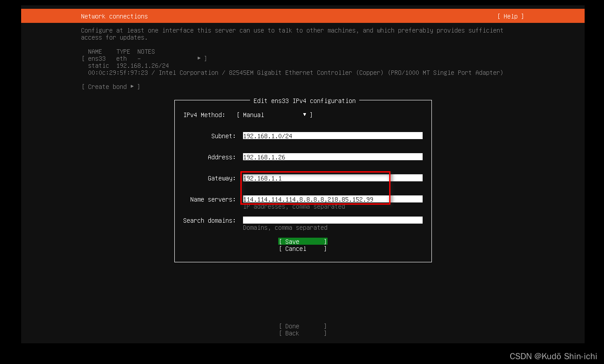Open the Help menu in header
The image size is (604, 364).
(510, 16)
